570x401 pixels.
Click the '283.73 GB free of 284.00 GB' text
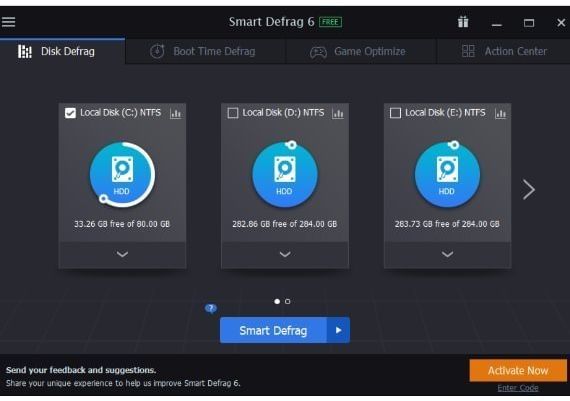(447, 224)
